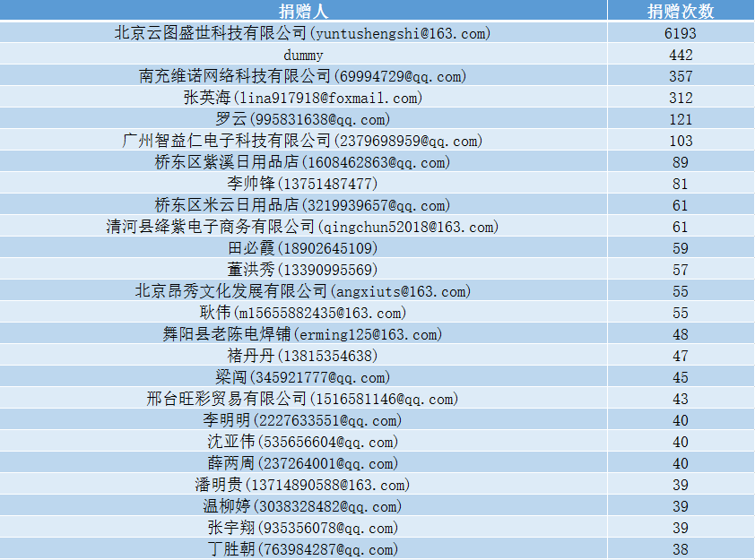This screenshot has width=755, height=560.
Task: Click the count value 81
Action: coord(681,184)
